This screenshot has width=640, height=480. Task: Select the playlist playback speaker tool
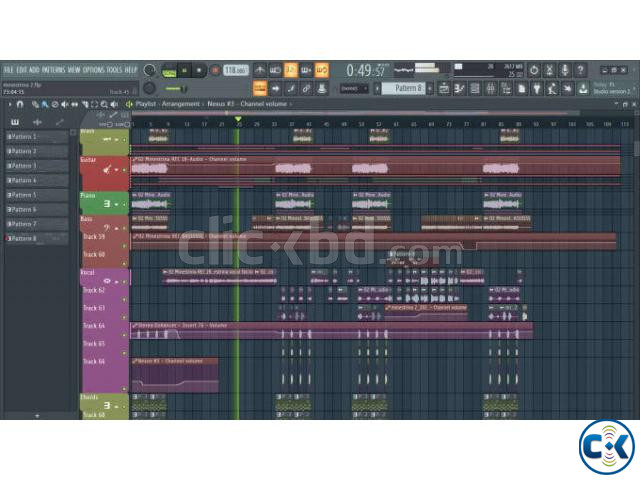point(114,104)
